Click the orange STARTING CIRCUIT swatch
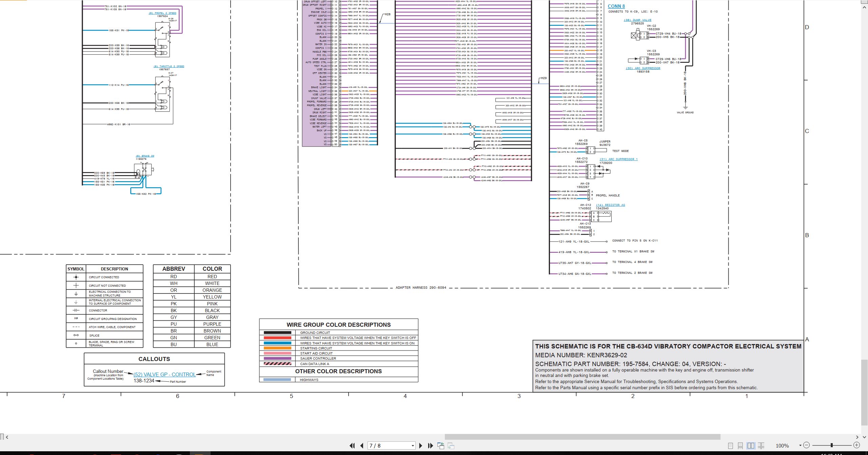The image size is (868, 455). click(277, 348)
